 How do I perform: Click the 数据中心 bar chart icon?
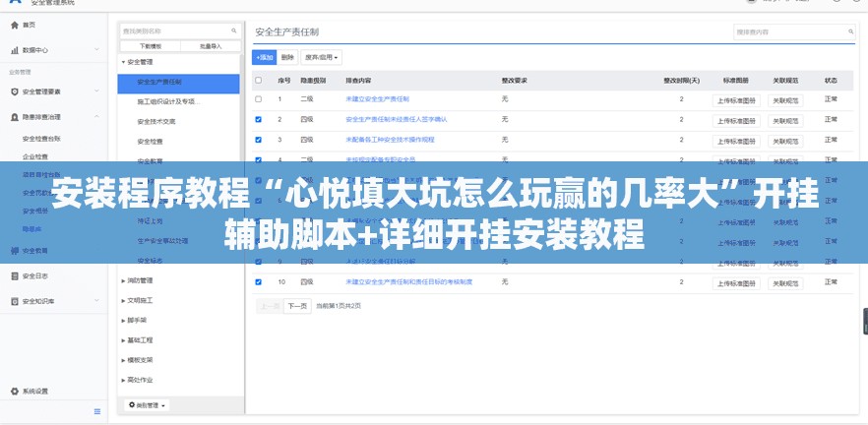click(15, 50)
